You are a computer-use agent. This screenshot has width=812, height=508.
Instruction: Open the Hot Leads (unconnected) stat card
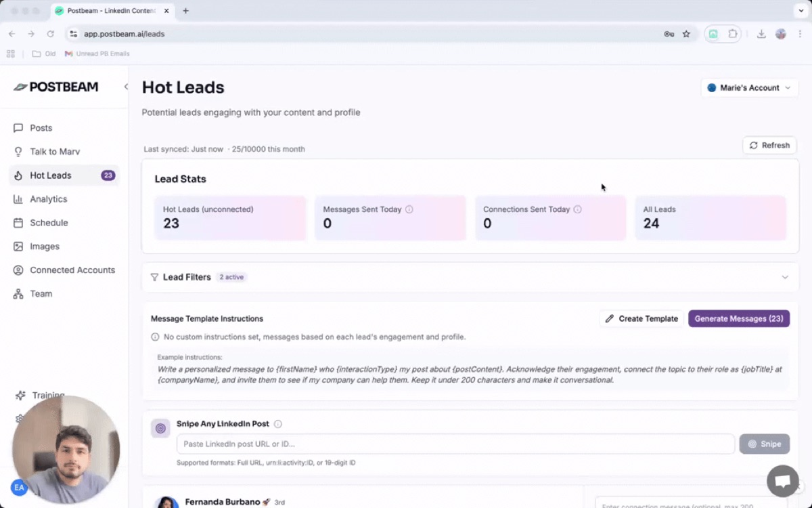[230, 217]
